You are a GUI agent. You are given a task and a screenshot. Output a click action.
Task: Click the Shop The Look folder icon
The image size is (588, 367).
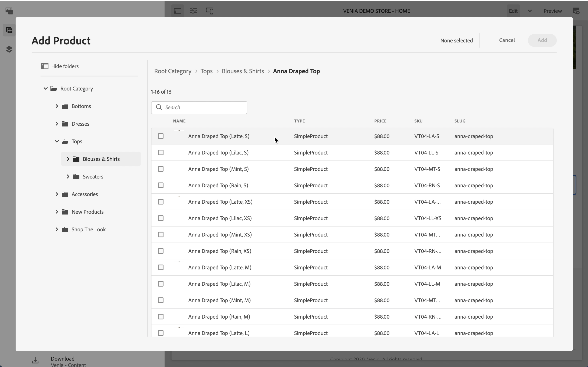[65, 229]
